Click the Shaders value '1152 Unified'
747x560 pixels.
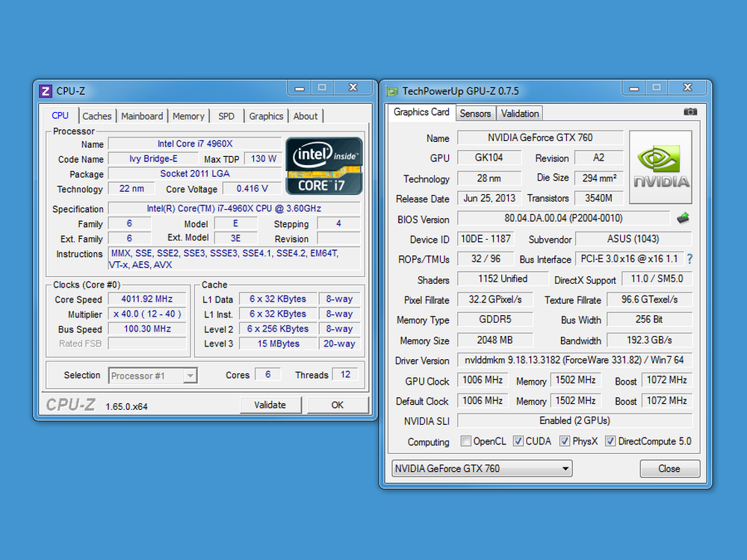point(503,279)
